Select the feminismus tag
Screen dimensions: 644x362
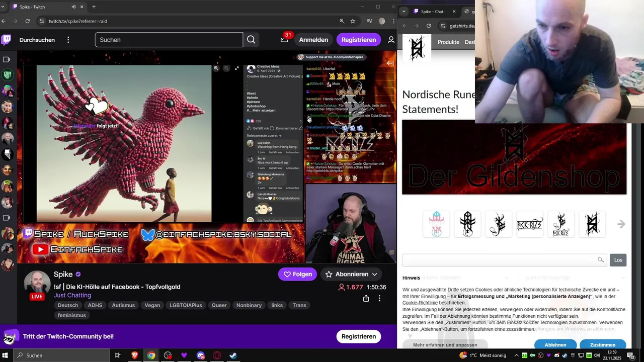click(x=72, y=315)
